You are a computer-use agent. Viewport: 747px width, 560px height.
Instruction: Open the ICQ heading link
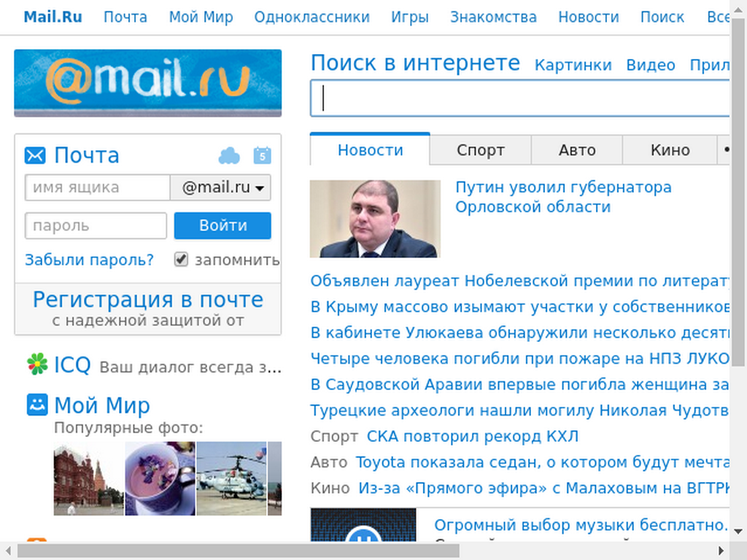(72, 365)
